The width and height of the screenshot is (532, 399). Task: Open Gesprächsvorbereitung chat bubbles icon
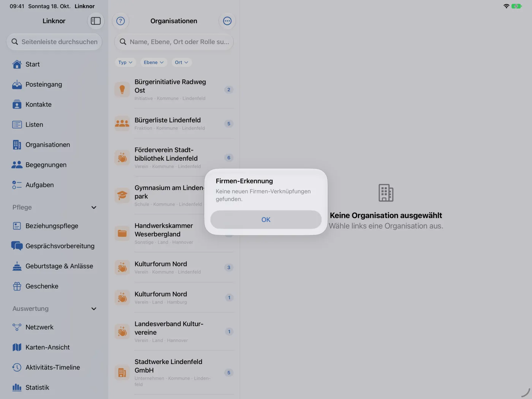pos(17,246)
